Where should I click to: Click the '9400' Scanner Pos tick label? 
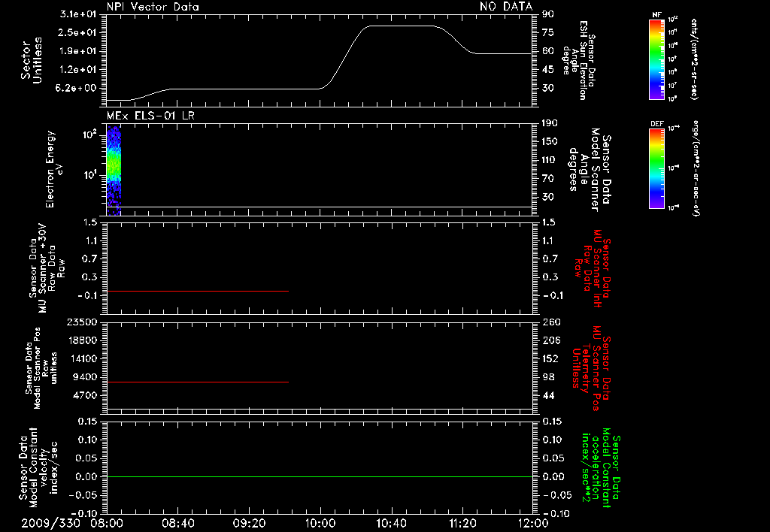[x=85, y=377]
